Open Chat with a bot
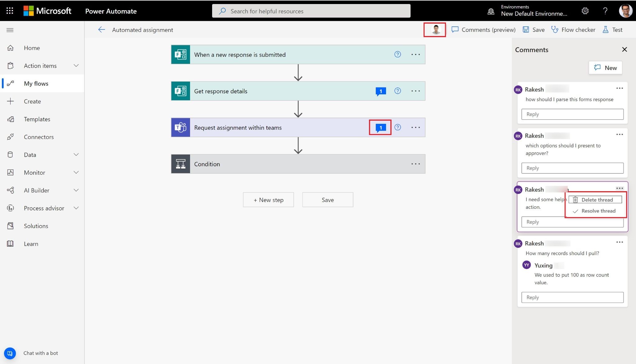This screenshot has height=364, width=636. 10,353
